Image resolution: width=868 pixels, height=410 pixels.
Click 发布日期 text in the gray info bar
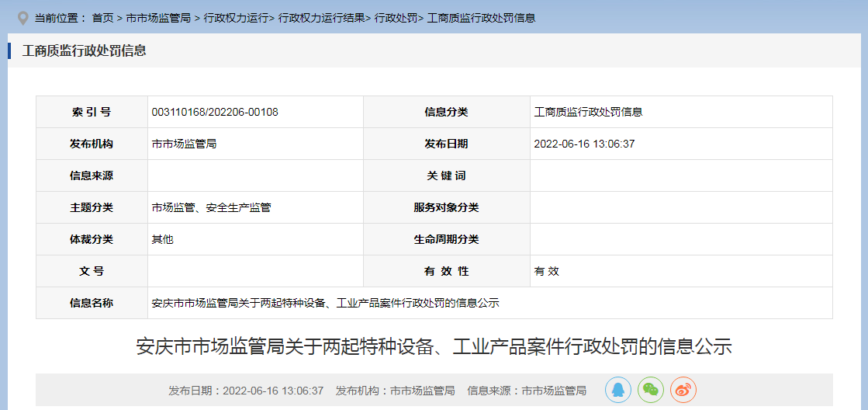246,391
